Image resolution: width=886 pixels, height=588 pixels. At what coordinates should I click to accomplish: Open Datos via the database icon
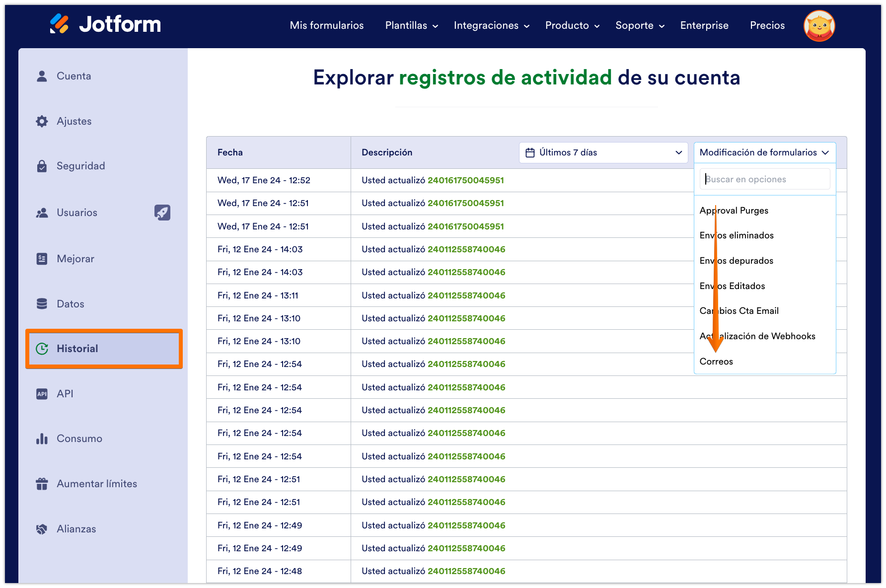(x=42, y=303)
